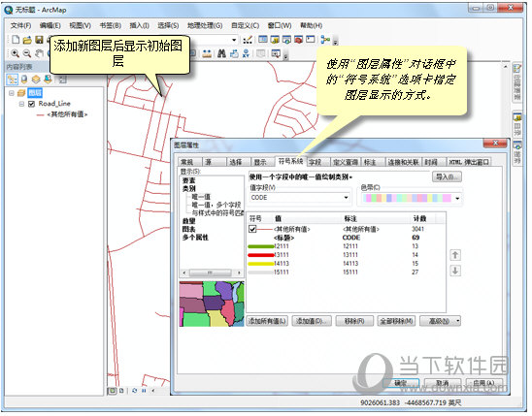Click the Go To XY tool

click(x=246, y=53)
